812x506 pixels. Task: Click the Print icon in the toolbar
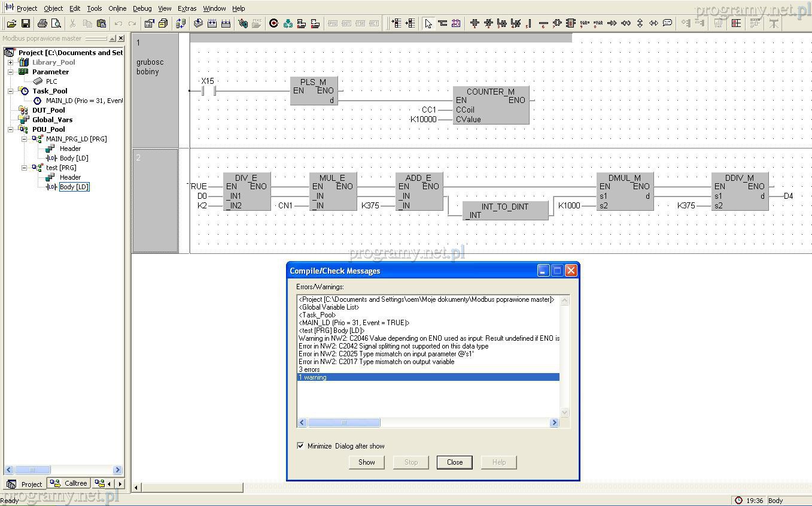[x=42, y=23]
